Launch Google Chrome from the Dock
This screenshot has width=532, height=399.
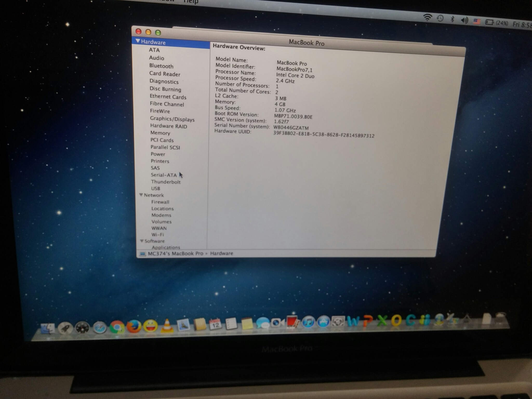click(x=117, y=327)
